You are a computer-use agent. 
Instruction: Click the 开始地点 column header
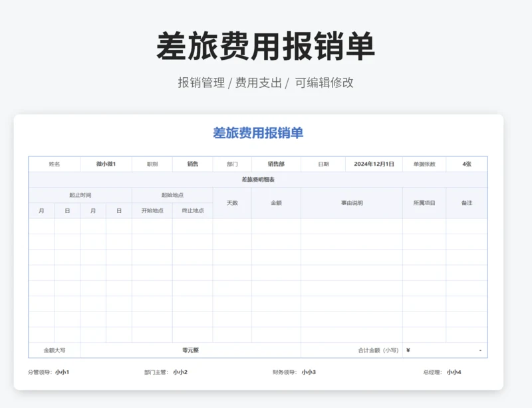pyautogui.click(x=152, y=210)
